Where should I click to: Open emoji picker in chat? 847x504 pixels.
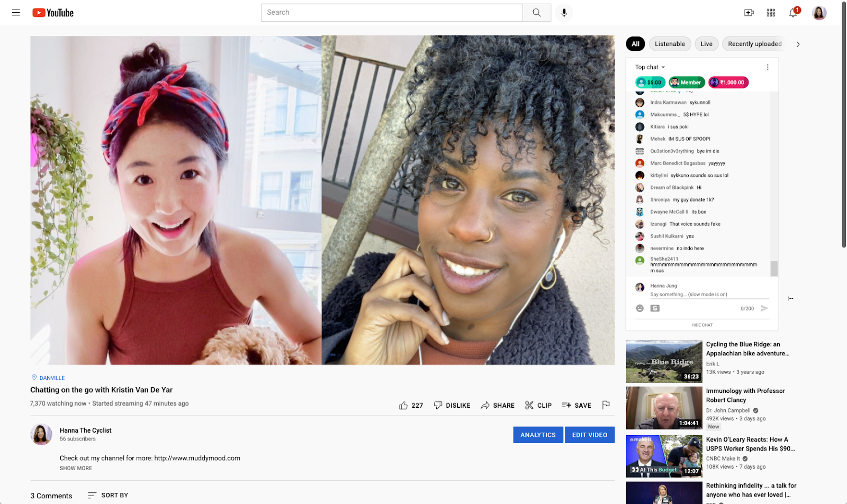pyautogui.click(x=639, y=308)
